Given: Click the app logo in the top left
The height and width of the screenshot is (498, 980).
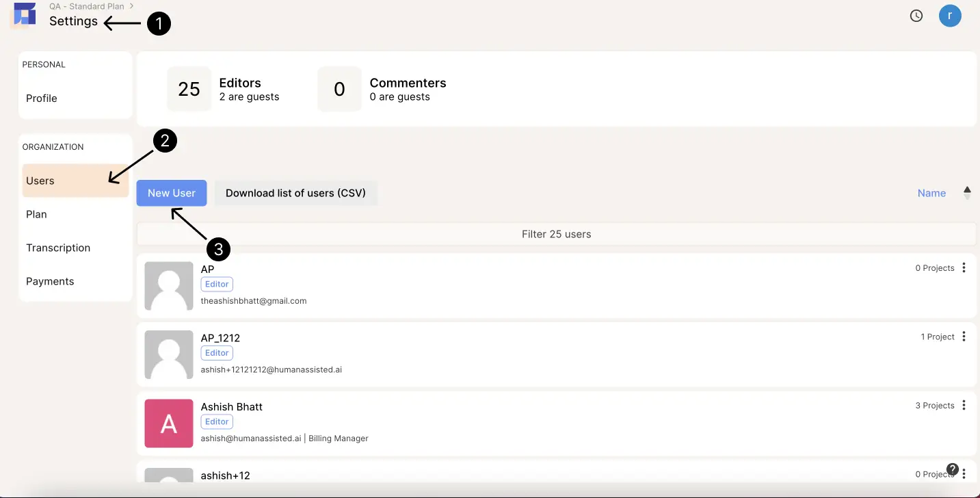Looking at the screenshot, I should pyautogui.click(x=25, y=14).
